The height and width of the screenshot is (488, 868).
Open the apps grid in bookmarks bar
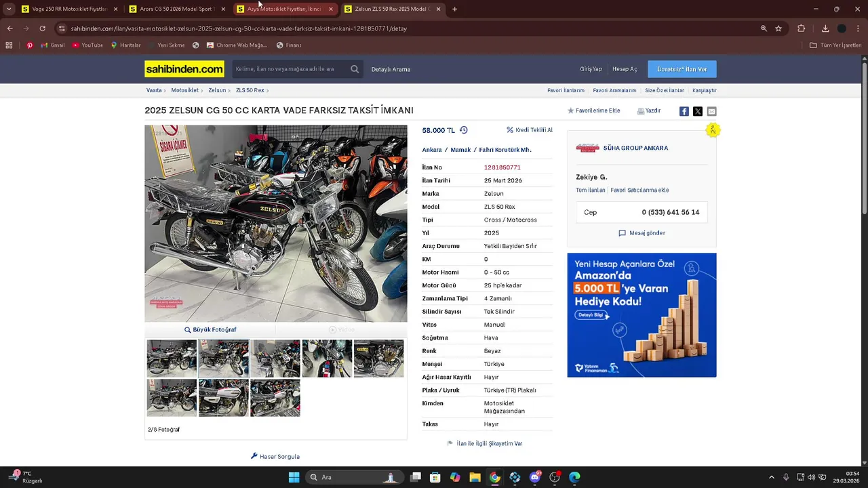coord(9,45)
